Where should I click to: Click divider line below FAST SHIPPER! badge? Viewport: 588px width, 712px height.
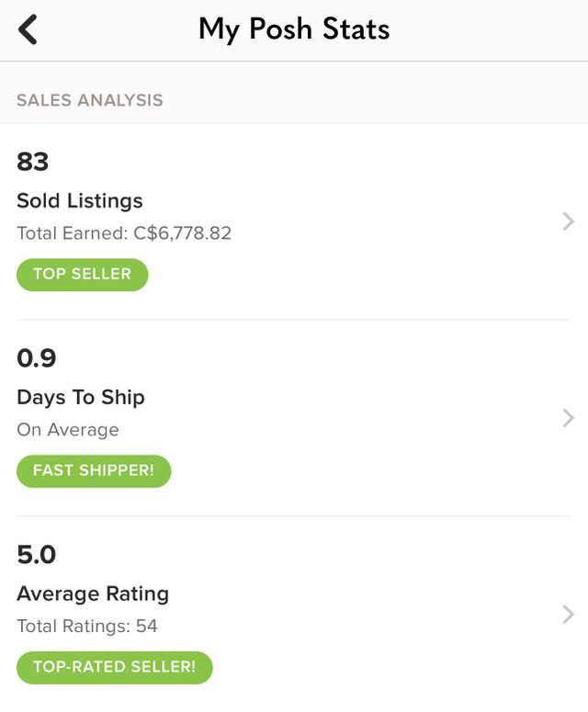click(x=294, y=516)
